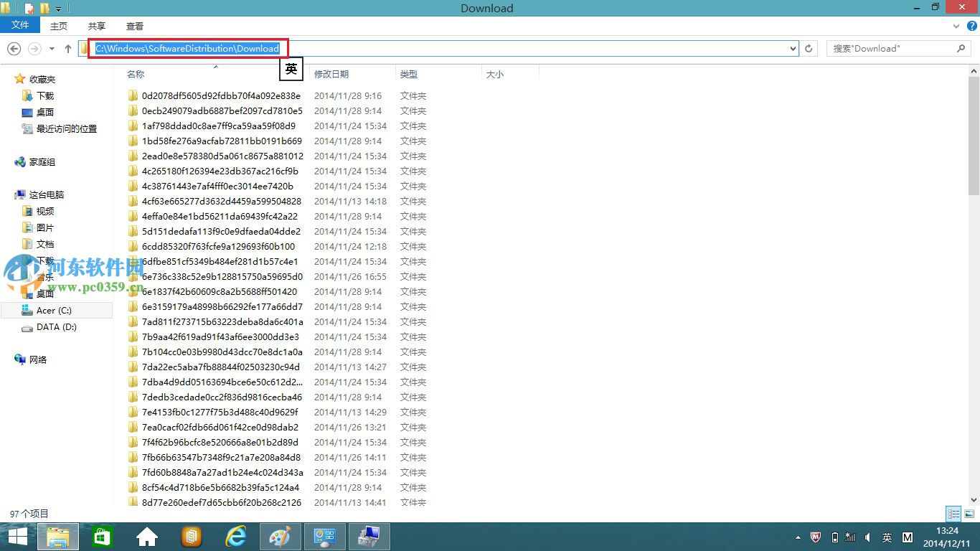The width and height of the screenshot is (980, 551).
Task: Click the refresh icon beside the address bar
Action: pyautogui.click(x=809, y=48)
